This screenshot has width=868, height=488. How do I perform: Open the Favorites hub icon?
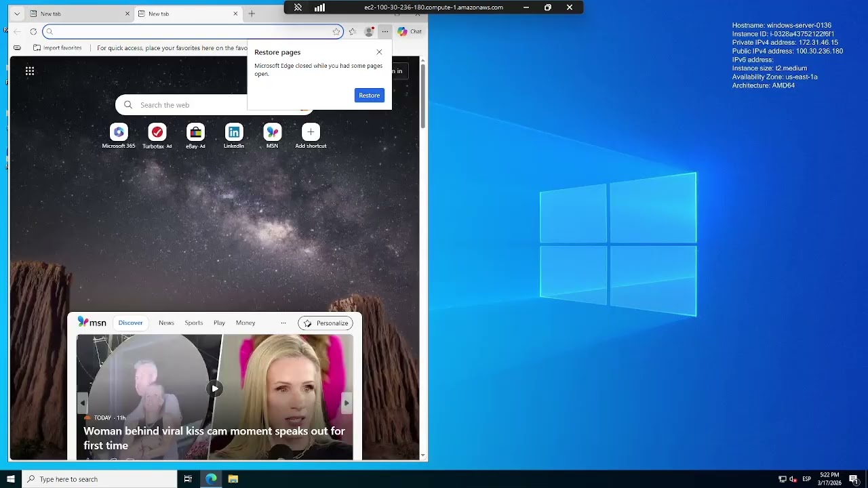(x=353, y=31)
